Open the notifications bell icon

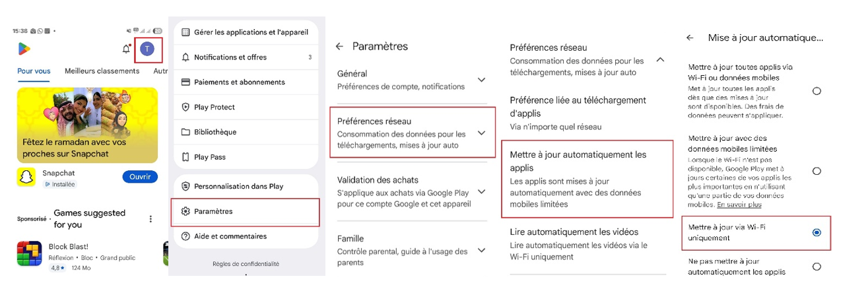coord(126,49)
